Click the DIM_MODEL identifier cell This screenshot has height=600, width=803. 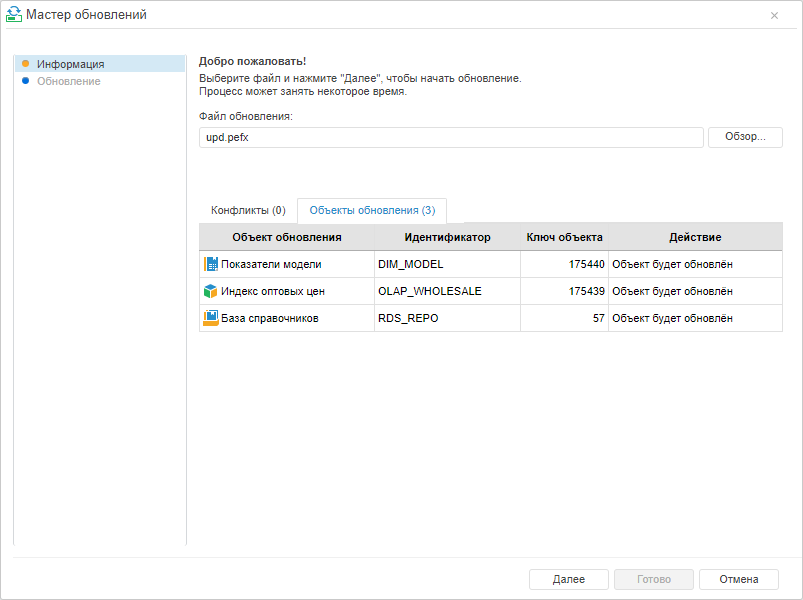tap(448, 264)
